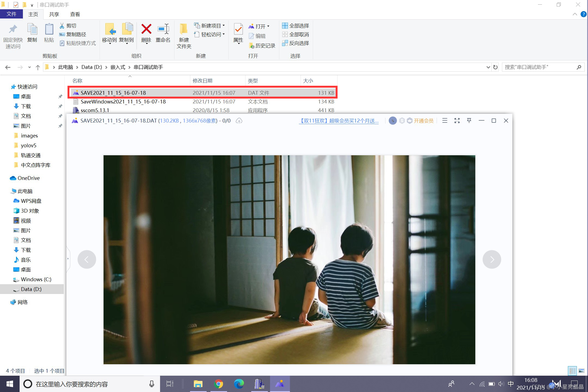Expand the Move To dropdown

(109, 44)
